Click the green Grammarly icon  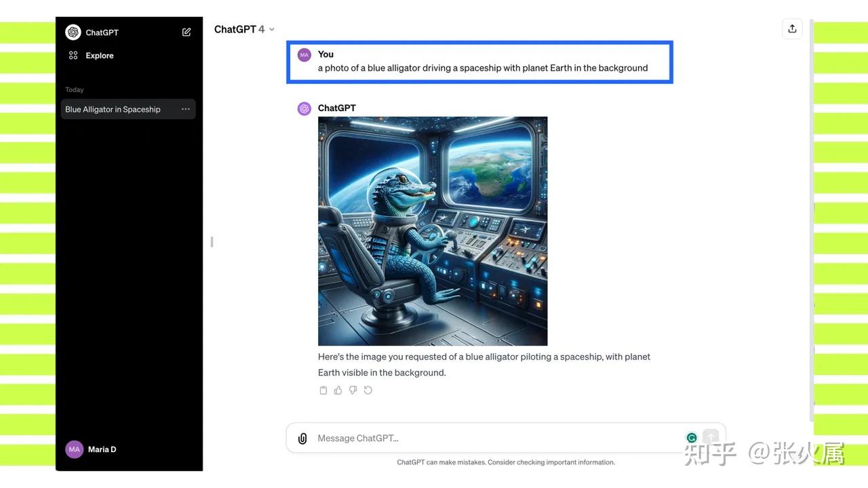click(x=692, y=438)
